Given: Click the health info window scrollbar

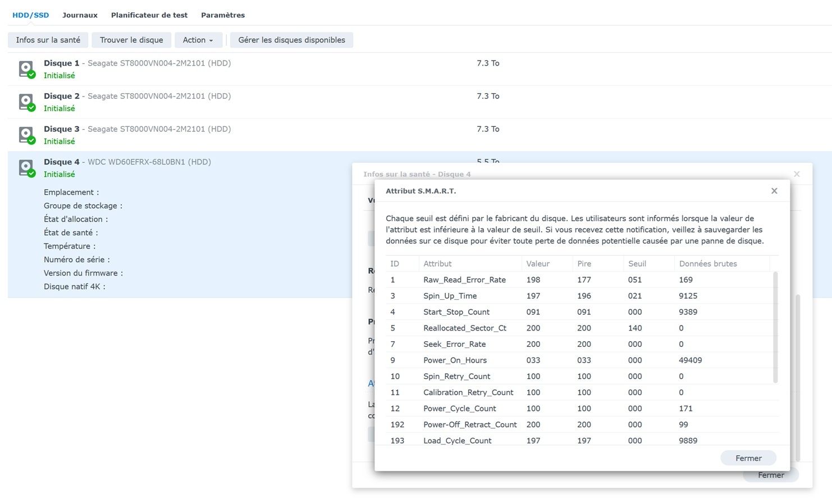Looking at the screenshot, I should point(798,377).
